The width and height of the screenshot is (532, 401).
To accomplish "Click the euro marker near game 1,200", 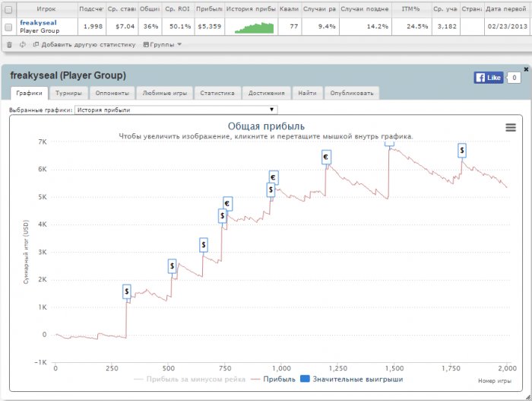I will pyautogui.click(x=326, y=157).
